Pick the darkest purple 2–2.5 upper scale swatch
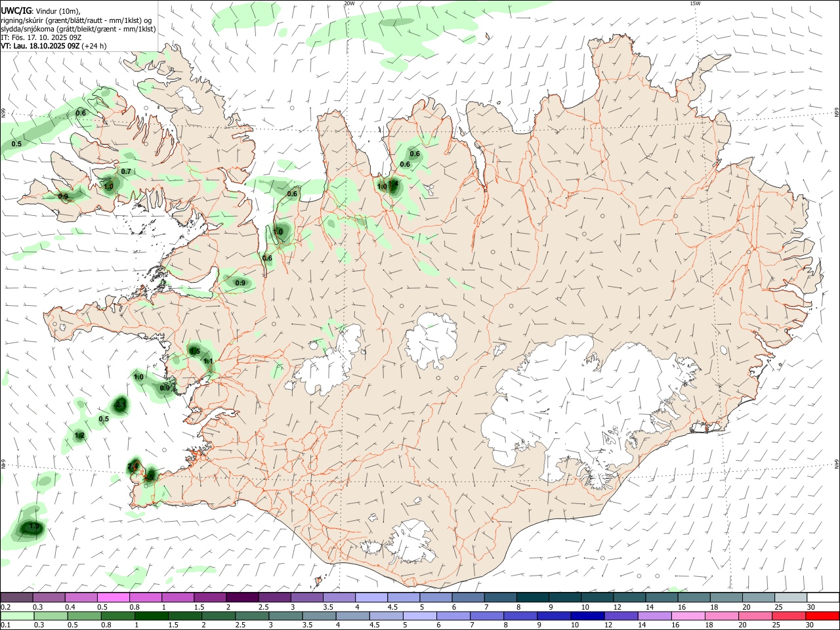The width and height of the screenshot is (840, 630). (243, 597)
